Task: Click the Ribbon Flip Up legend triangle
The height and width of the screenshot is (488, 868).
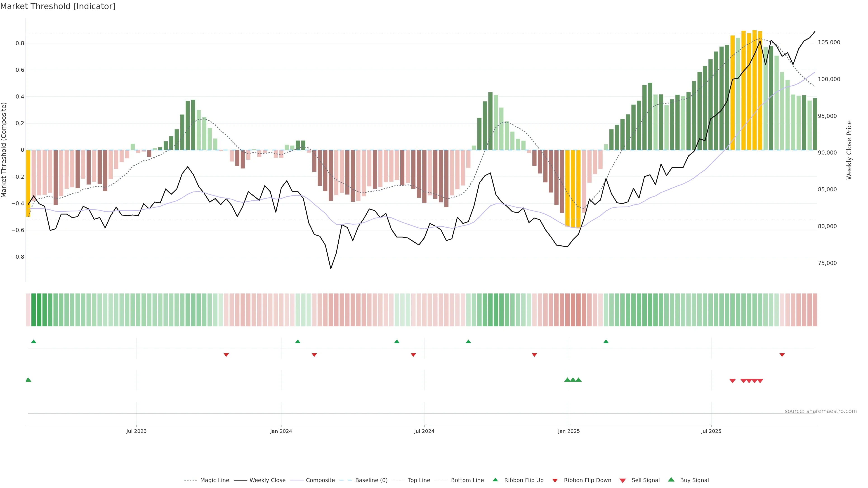Action: pos(495,480)
